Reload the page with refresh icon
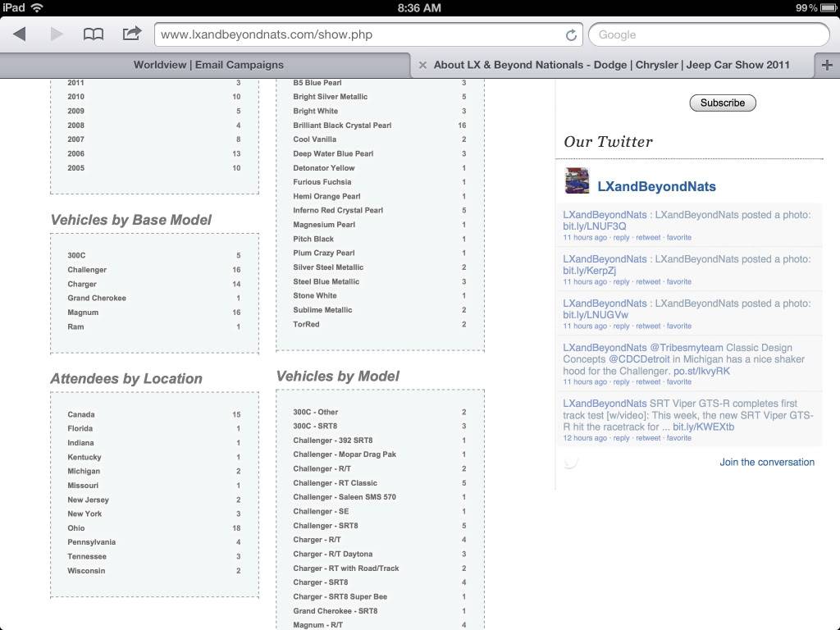 [571, 34]
